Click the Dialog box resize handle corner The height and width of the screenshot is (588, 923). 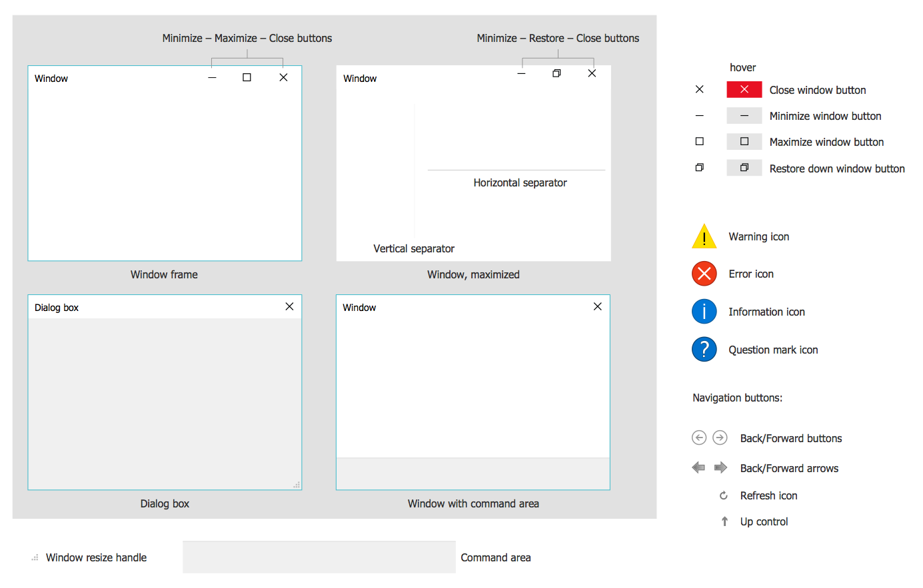coord(297,485)
